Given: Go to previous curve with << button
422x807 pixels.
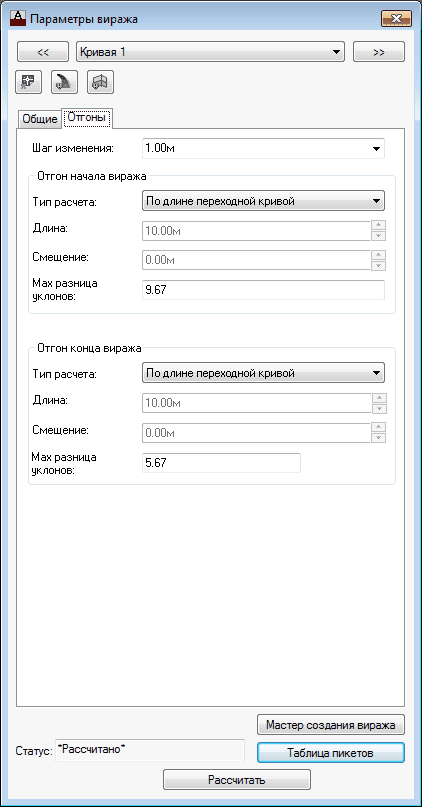Looking at the screenshot, I should (x=43, y=52).
